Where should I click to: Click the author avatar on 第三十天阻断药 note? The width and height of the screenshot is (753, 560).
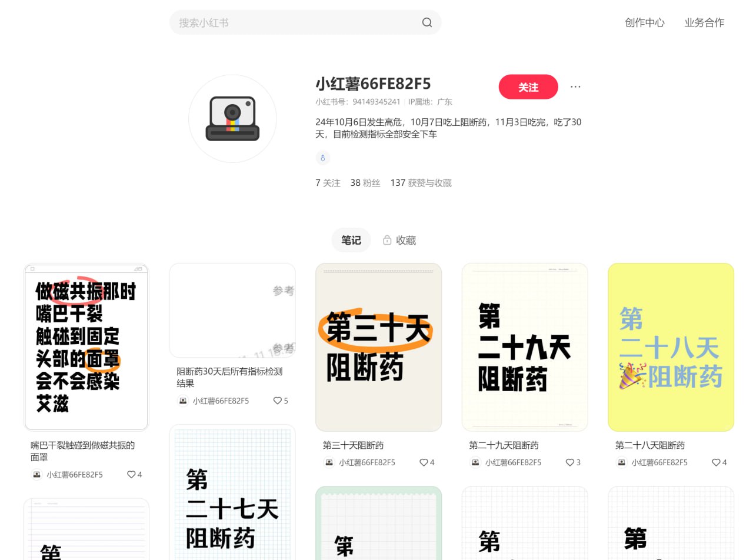tap(329, 462)
